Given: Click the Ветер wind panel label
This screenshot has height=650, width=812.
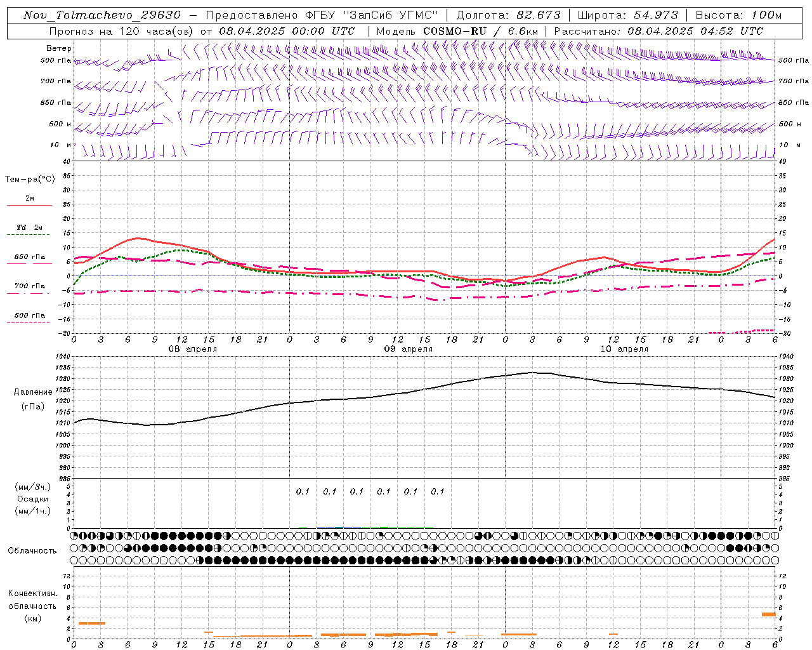Looking at the screenshot, I should pyautogui.click(x=59, y=48).
